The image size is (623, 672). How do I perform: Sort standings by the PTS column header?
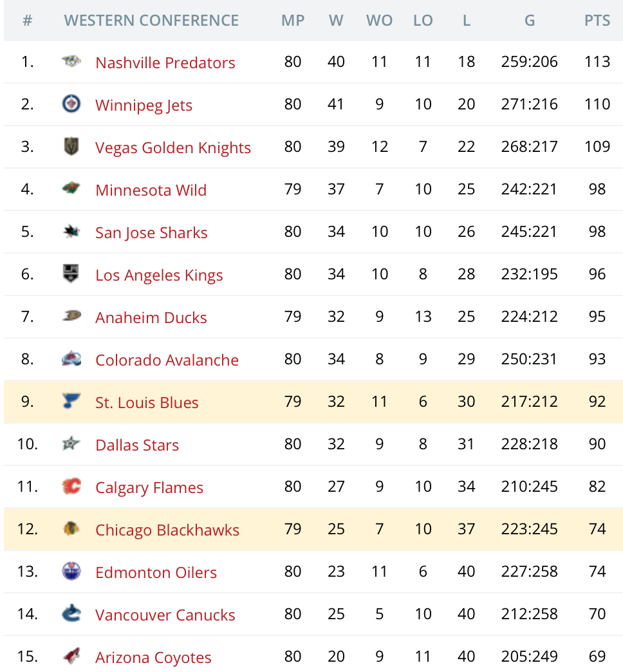[597, 21]
